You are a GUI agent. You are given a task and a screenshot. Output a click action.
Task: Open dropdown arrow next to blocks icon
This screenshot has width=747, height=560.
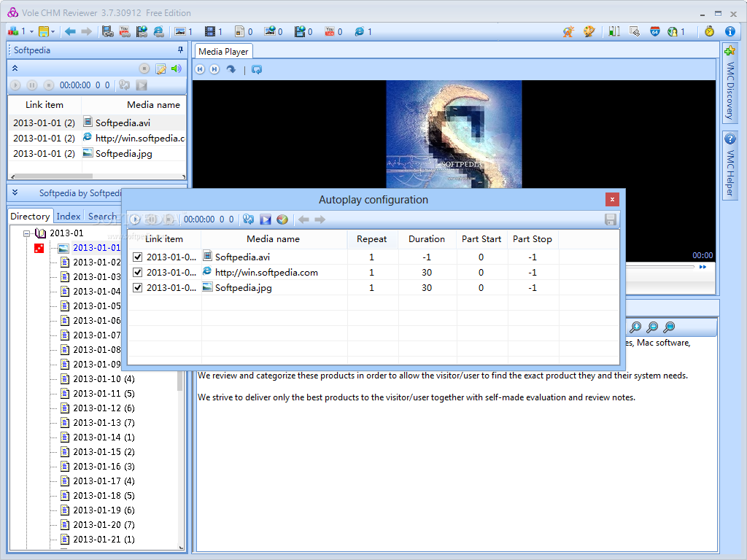31,32
